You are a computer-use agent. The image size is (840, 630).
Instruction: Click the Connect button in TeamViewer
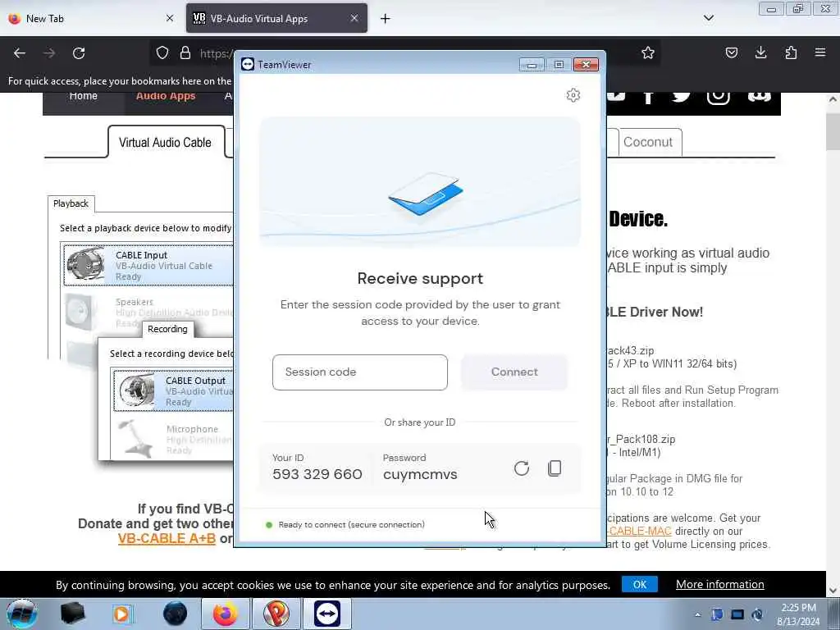pos(514,372)
